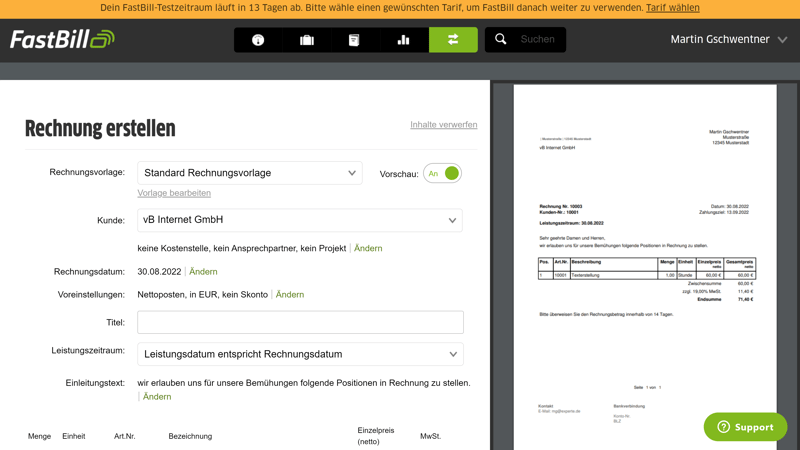This screenshot has height=450, width=800.
Task: Select the green transfer arrows icon
Action: tap(453, 40)
